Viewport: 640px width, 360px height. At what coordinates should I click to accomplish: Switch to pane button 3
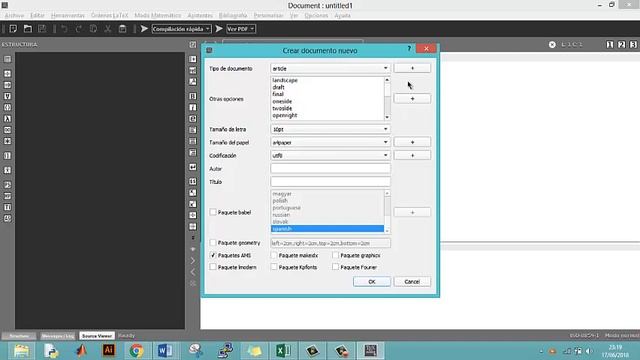(x=633, y=44)
